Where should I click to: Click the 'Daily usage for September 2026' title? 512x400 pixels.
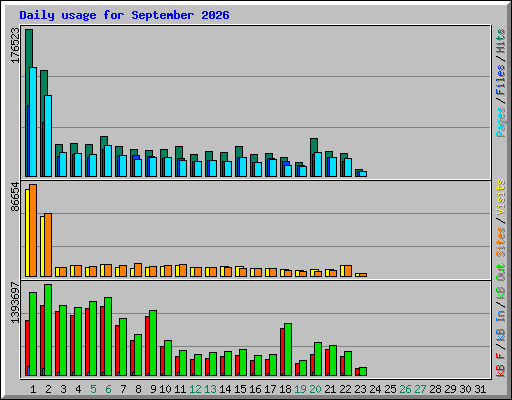pyautogui.click(x=124, y=15)
